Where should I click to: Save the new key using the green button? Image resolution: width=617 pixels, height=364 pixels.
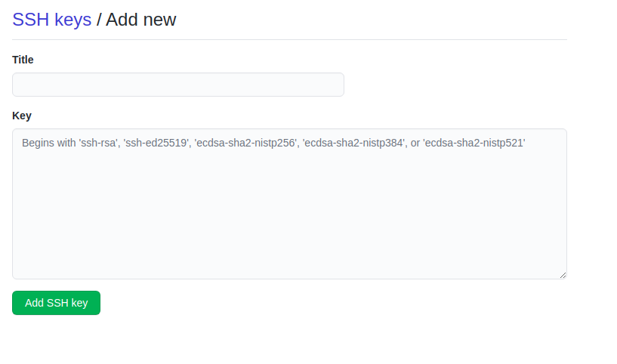click(56, 303)
